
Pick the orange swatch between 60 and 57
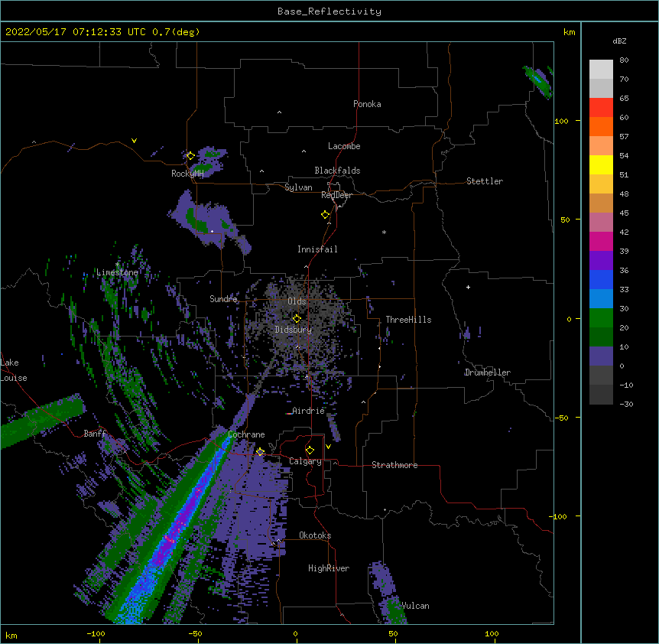click(x=601, y=126)
